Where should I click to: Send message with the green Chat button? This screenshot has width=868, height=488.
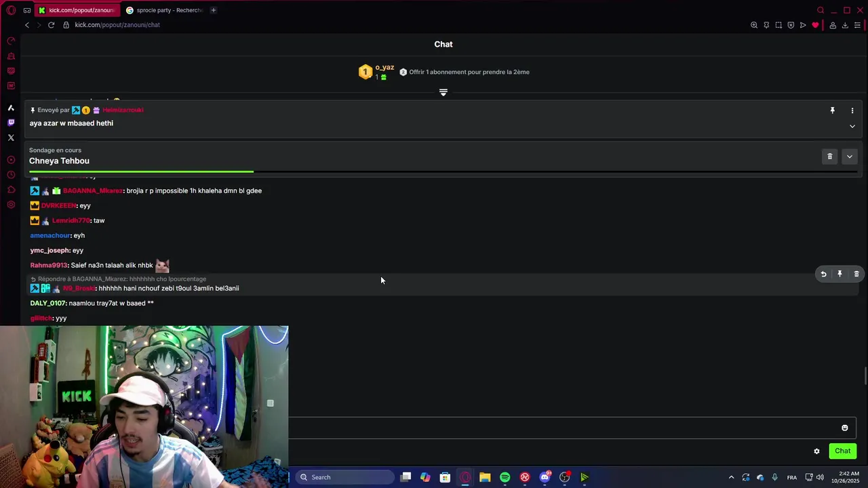point(843,451)
